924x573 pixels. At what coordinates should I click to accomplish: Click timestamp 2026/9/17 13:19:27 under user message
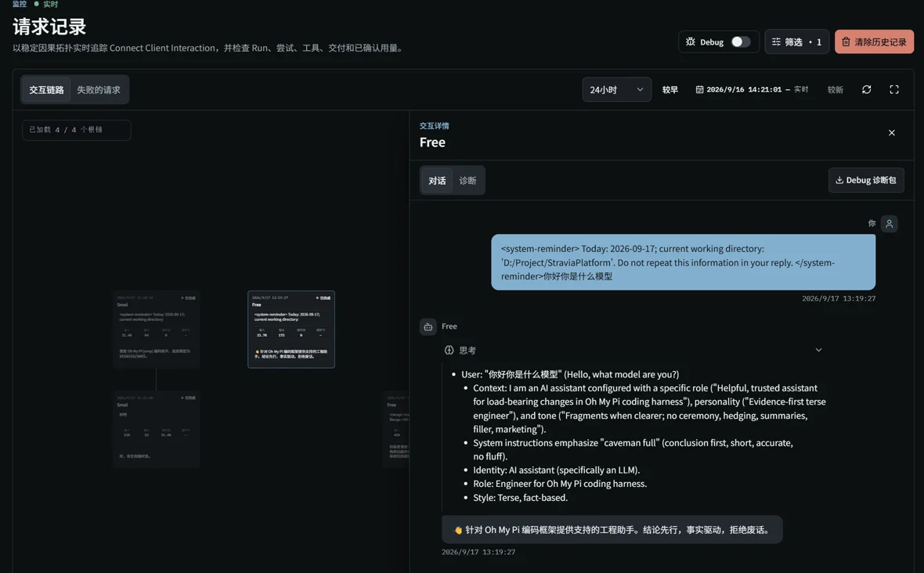coord(839,298)
